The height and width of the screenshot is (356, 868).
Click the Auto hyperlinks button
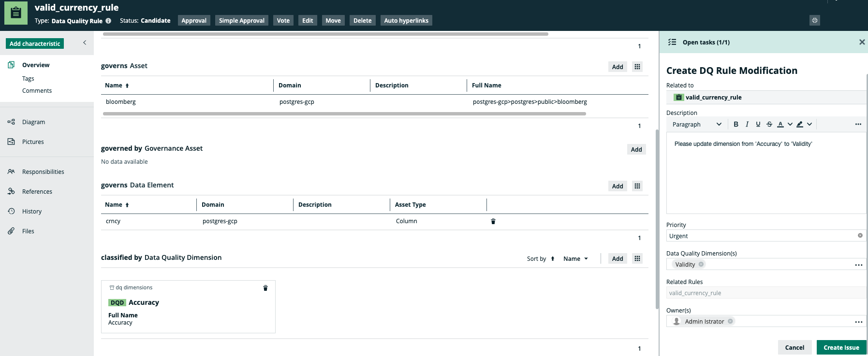pos(406,20)
